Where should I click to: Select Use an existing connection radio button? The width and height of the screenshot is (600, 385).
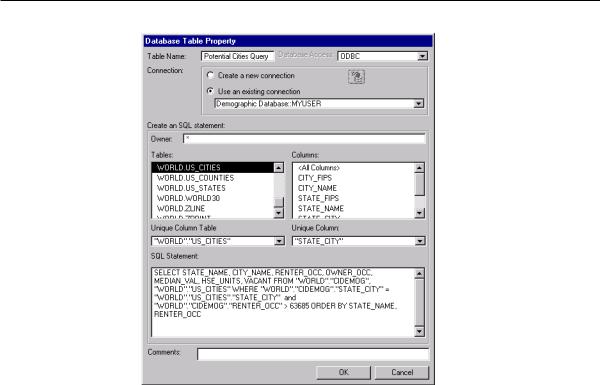tap(210, 91)
